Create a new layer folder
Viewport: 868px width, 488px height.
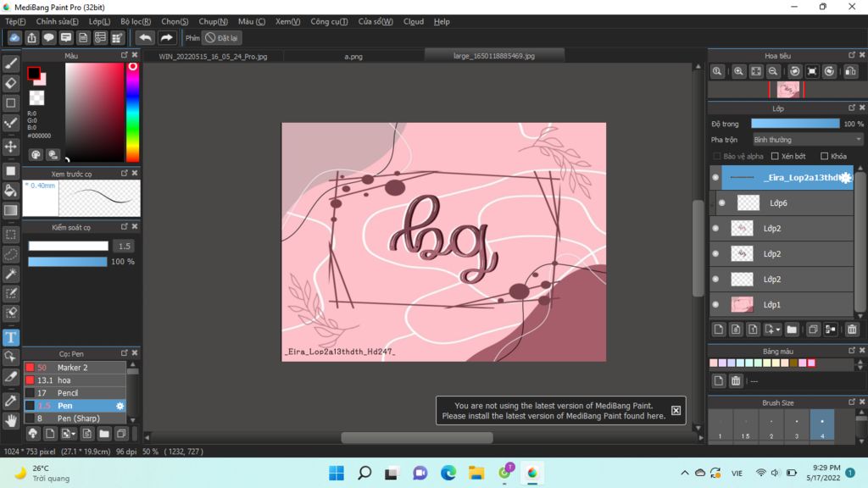[x=792, y=330]
